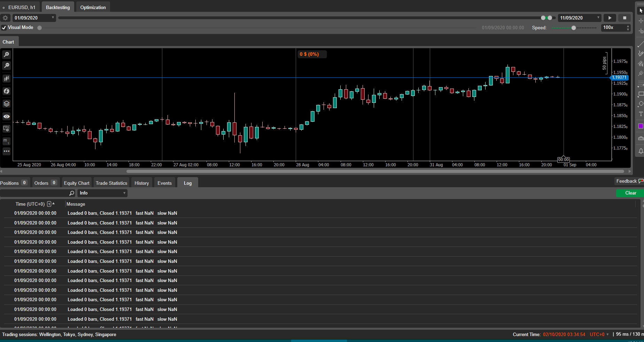Viewport: 644px width, 342px height.
Task: Click the Visual Mode position slider handle
Action: [x=40, y=28]
